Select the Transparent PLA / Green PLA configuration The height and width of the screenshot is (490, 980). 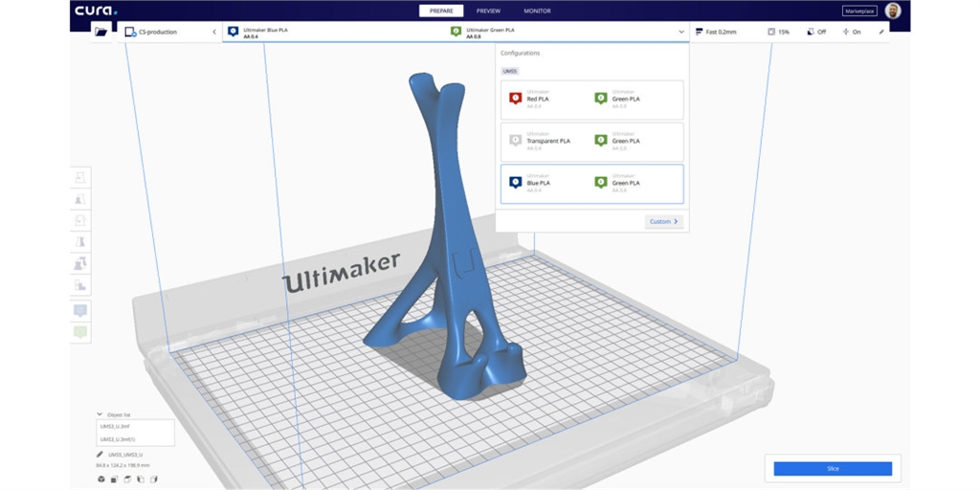(591, 141)
